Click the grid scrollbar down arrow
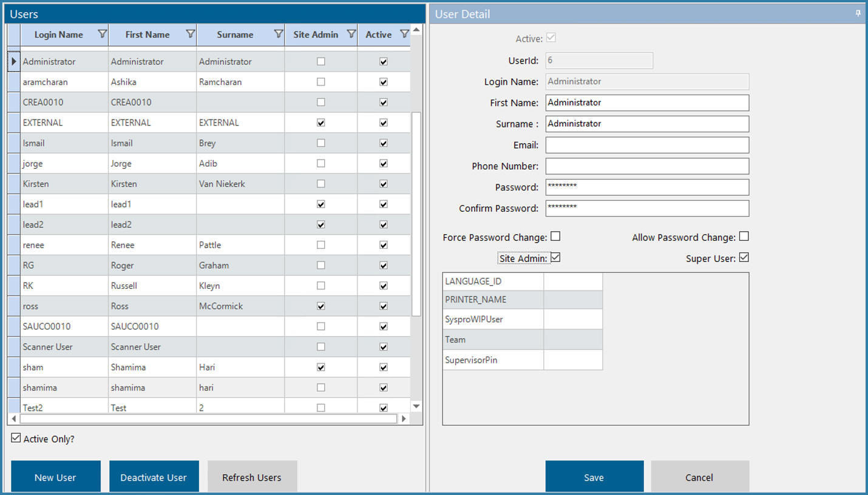 (x=416, y=406)
